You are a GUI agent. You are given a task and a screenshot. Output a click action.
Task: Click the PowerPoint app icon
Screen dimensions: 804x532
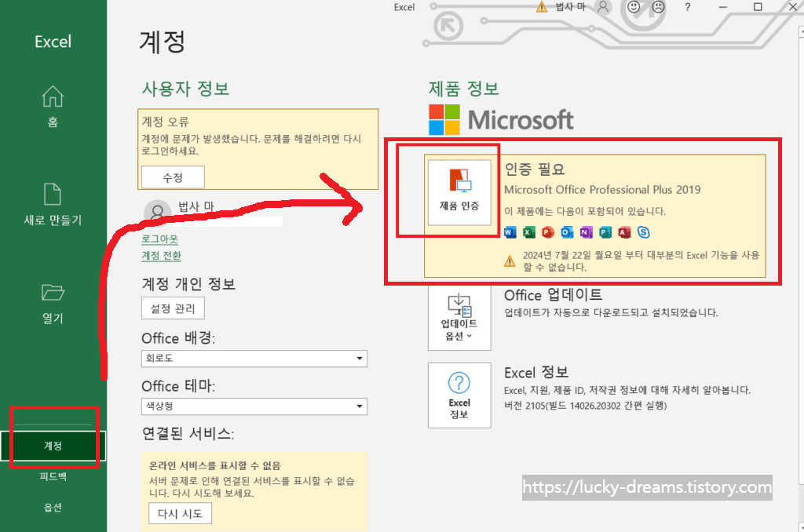coord(548,232)
